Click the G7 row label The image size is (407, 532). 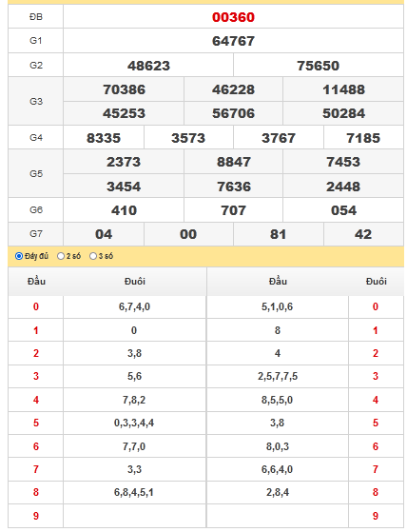36,234
